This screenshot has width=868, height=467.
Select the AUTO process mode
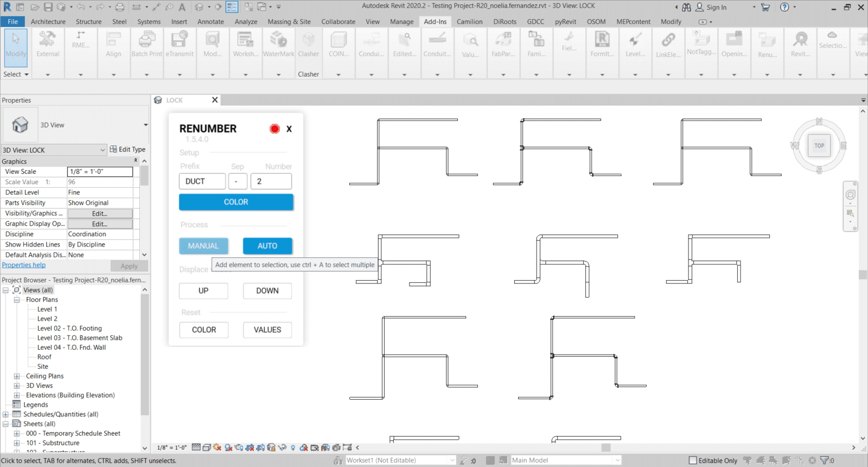tap(267, 246)
